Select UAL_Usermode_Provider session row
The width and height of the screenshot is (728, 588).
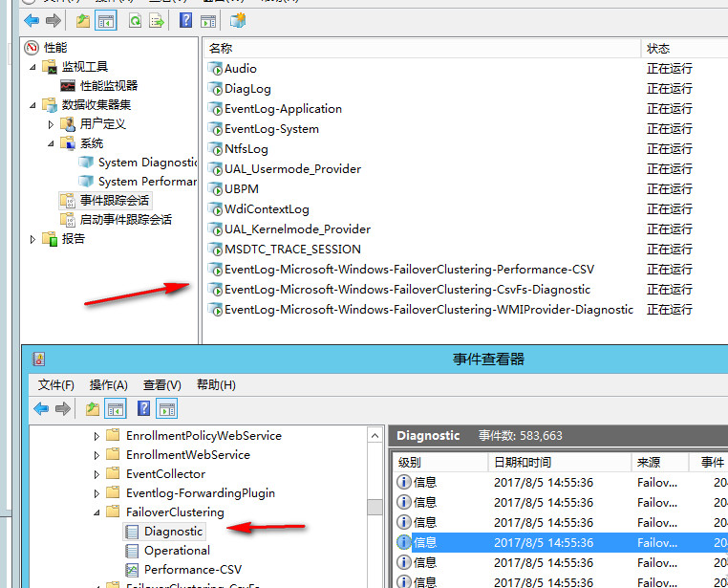coord(284,169)
